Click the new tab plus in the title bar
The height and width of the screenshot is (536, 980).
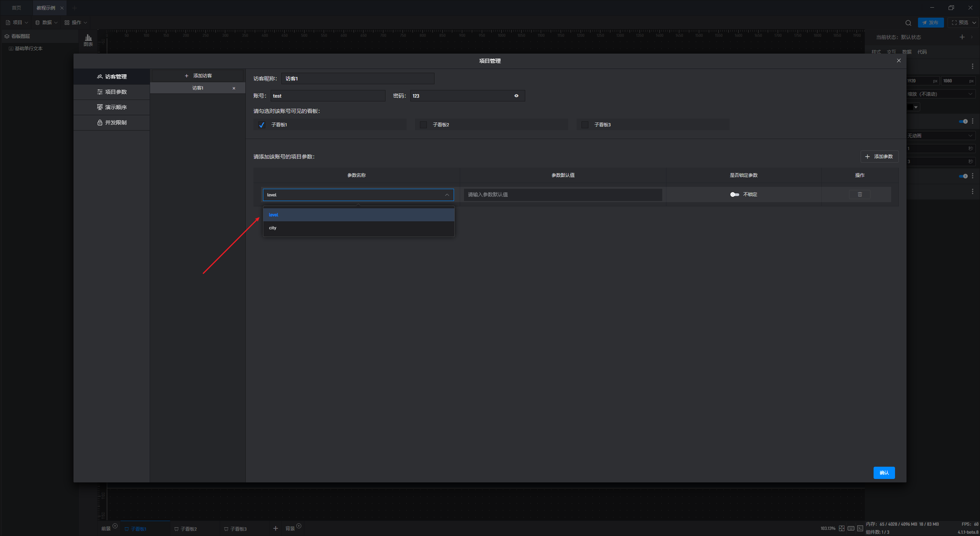coord(75,8)
